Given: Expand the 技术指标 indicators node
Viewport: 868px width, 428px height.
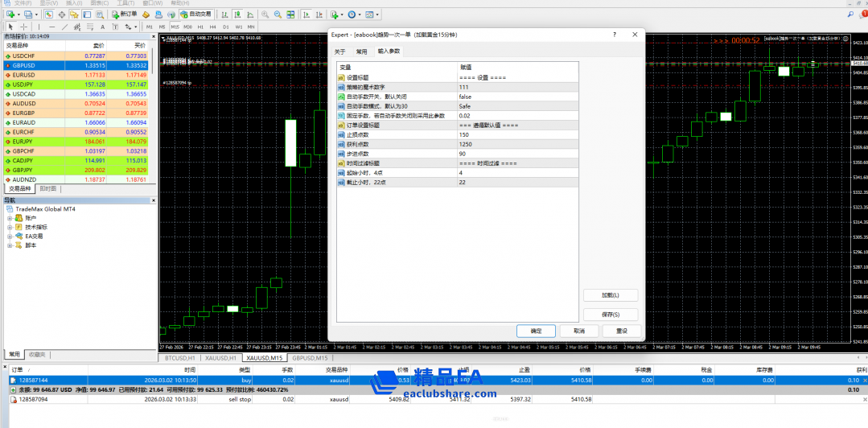Looking at the screenshot, I should [x=10, y=227].
